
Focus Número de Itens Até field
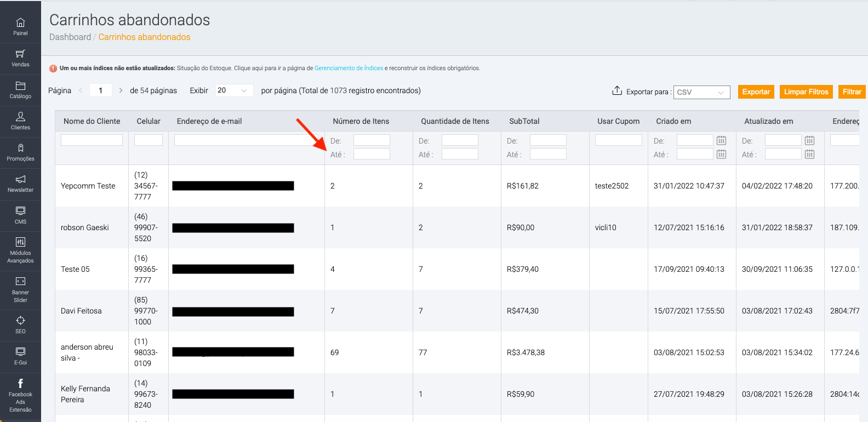click(372, 154)
